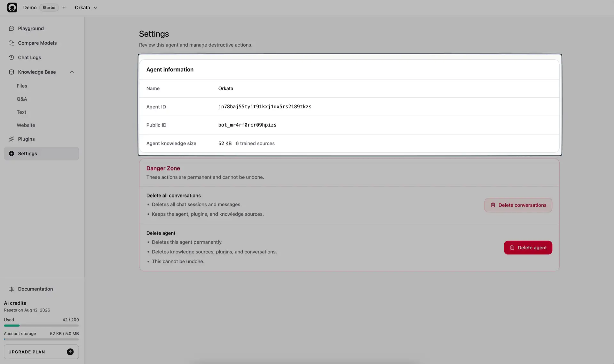614x364 pixels.
Task: Select the Text knowledge source
Action: tap(21, 112)
